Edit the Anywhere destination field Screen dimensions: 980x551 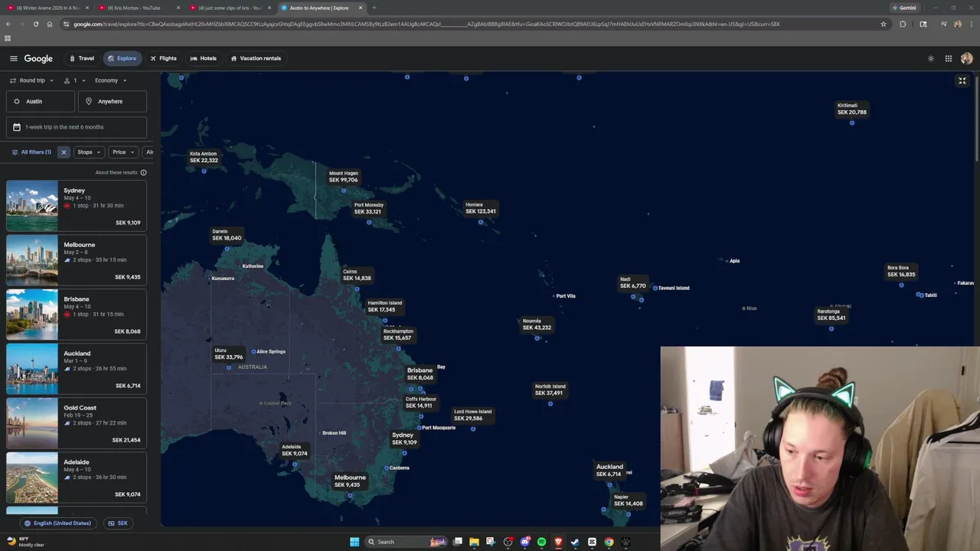pyautogui.click(x=113, y=101)
